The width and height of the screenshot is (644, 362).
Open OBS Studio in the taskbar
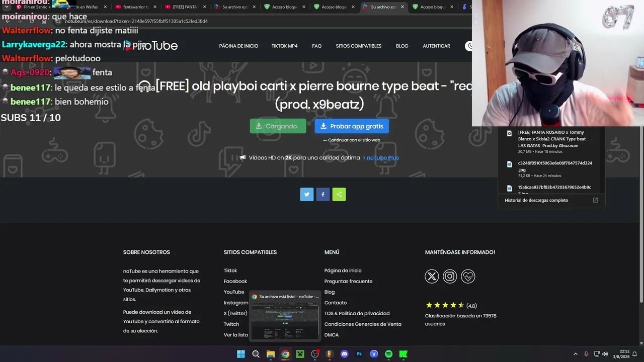(x=315, y=354)
